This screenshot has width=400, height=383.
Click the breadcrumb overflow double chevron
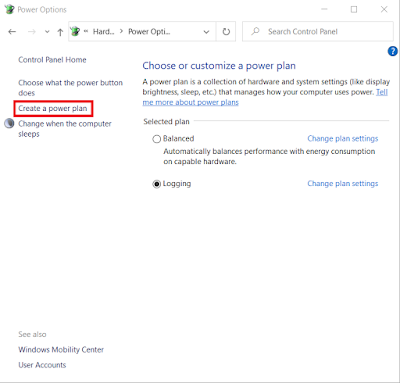(86, 31)
